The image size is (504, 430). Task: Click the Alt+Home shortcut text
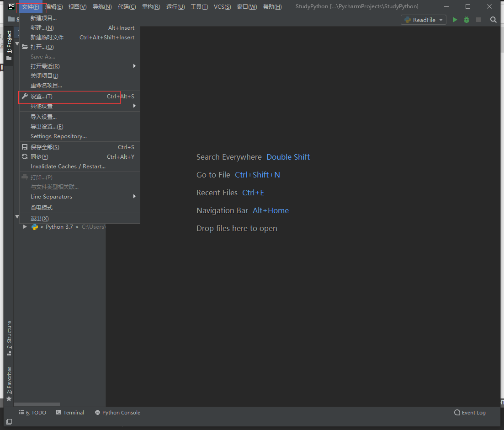[x=271, y=210]
